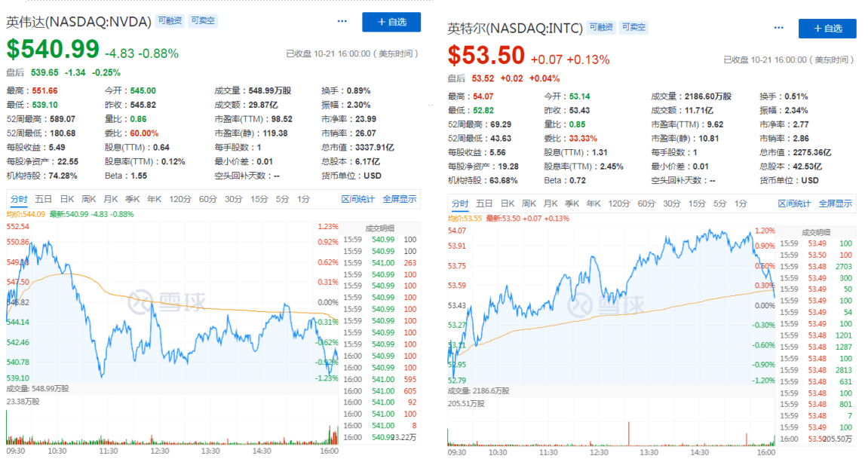The image size is (868, 465).
Task: Switch NVDA chart to 五日 view
Action: pyautogui.click(x=43, y=199)
